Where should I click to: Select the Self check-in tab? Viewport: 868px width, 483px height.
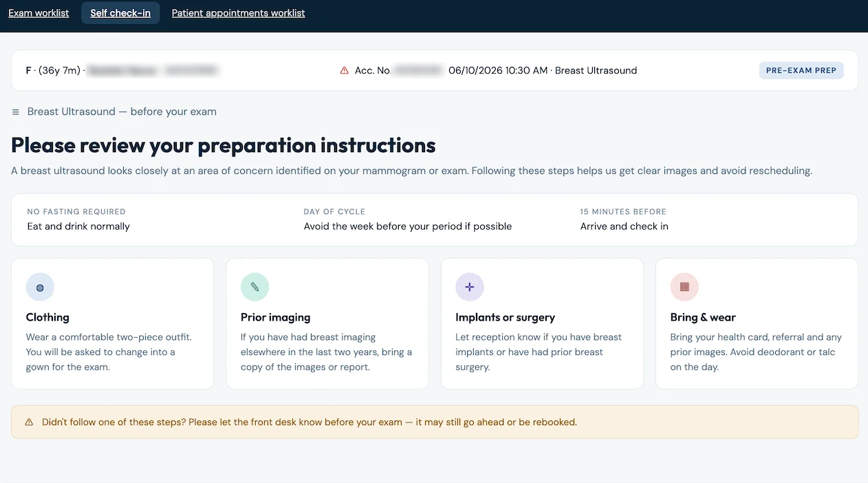point(120,13)
